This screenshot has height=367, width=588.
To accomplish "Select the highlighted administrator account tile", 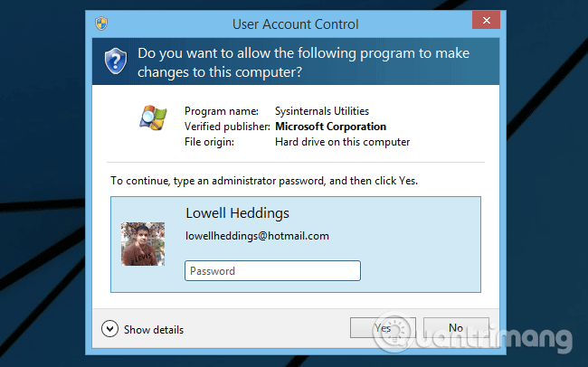I will tap(296, 244).
